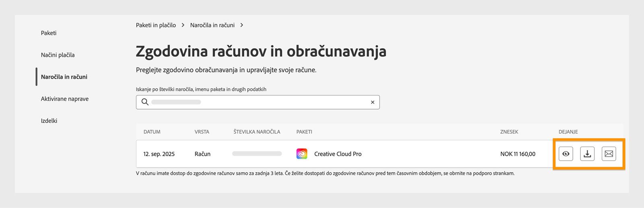The image size is (644, 208).
Task: Click the amount NOK 11 160,00
Action: point(518,154)
